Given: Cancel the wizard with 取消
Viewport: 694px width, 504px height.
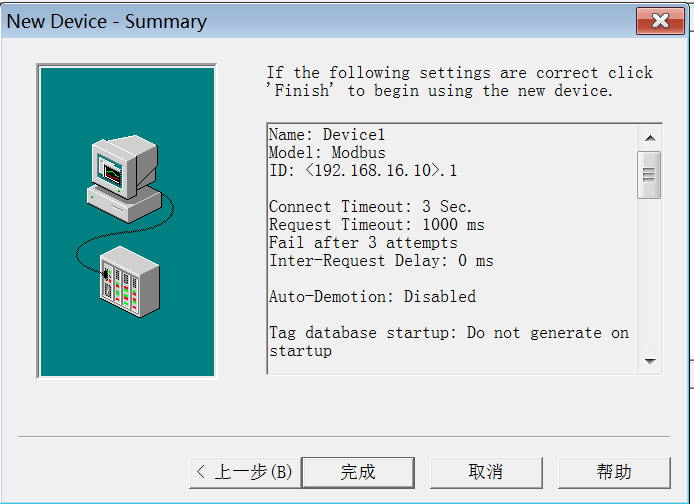Looking at the screenshot, I should (x=486, y=472).
